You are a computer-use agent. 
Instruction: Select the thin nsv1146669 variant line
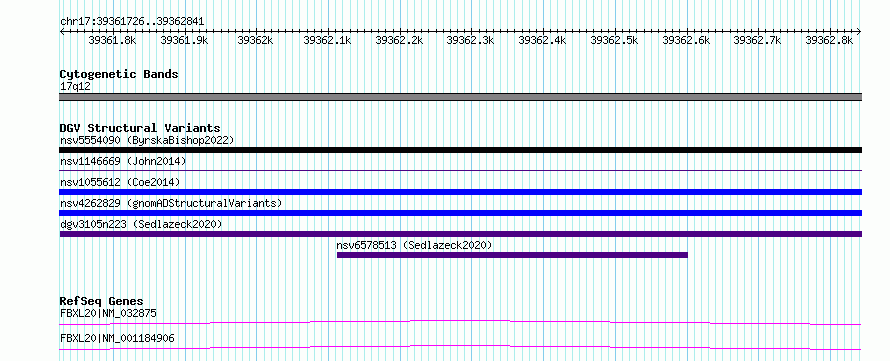pos(461,170)
